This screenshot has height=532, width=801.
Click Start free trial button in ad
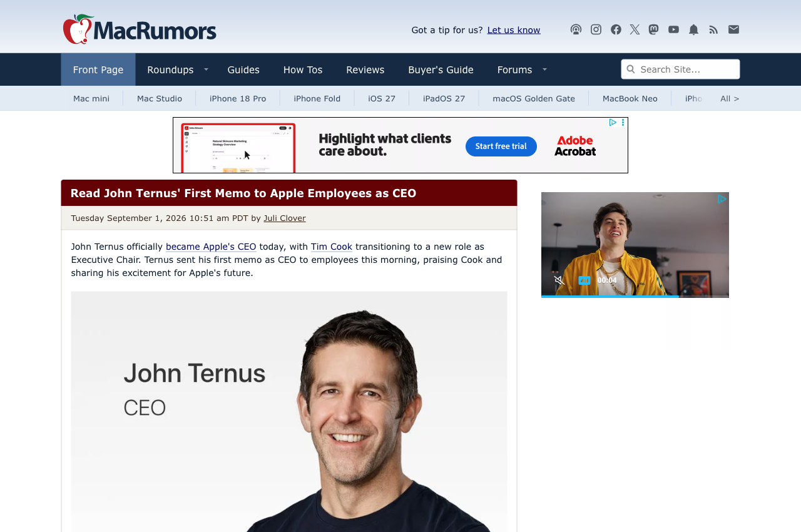501,146
